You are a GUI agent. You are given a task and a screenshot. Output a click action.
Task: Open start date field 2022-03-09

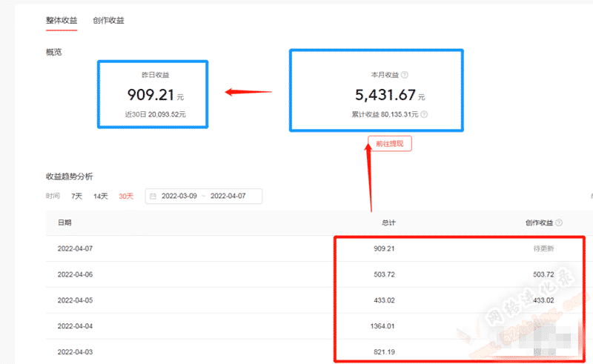coord(179,196)
